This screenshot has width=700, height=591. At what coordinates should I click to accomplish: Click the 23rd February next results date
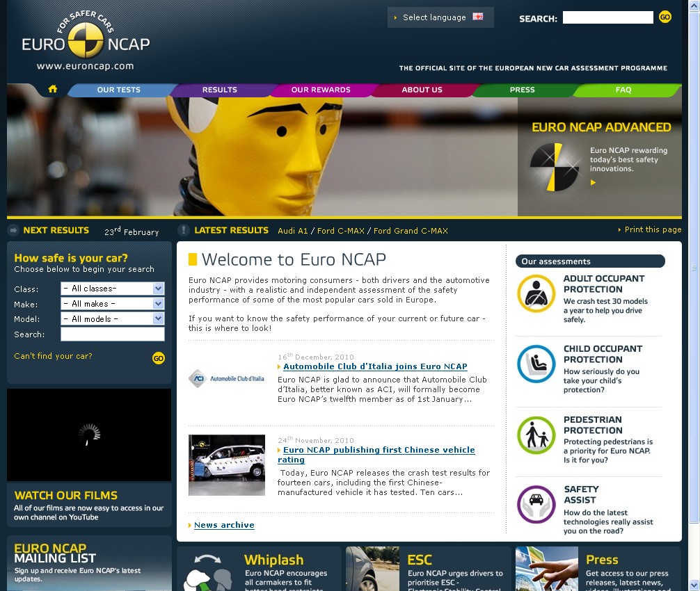click(x=132, y=231)
